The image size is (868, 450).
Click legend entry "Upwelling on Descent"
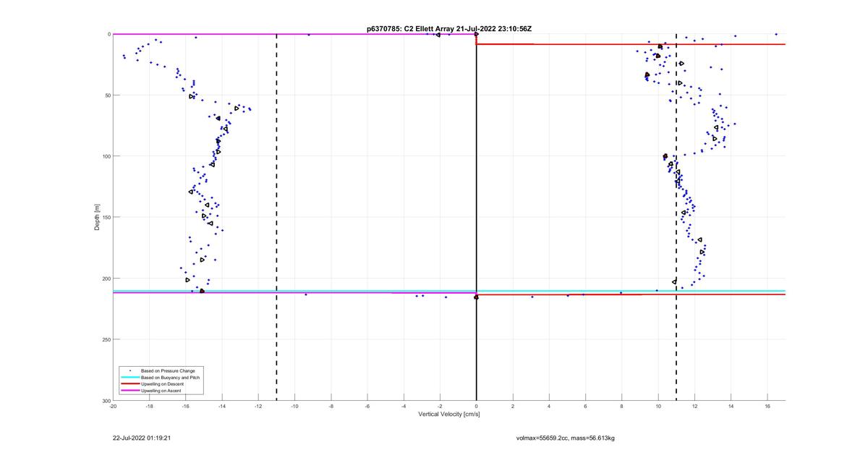pyautogui.click(x=163, y=384)
